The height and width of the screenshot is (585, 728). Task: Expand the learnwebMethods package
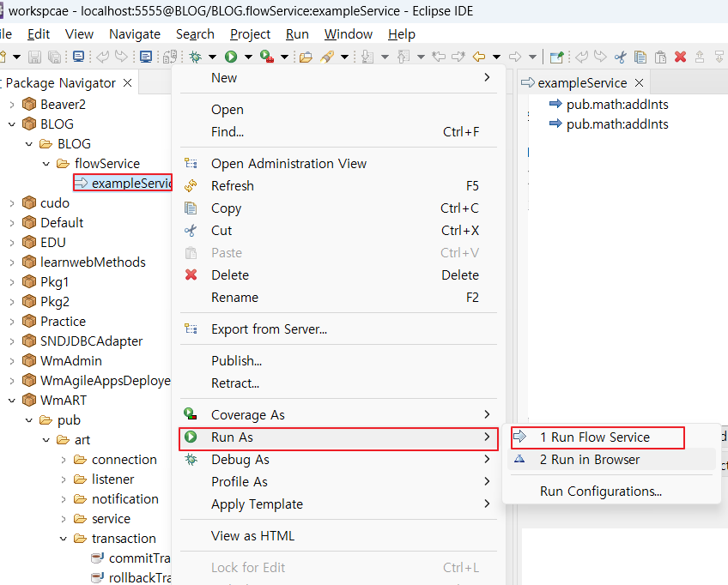click(12, 262)
